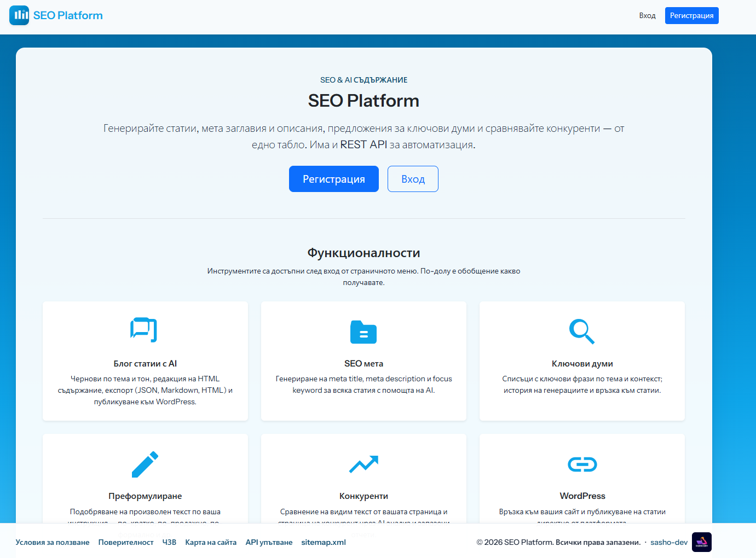Open the SEO Platform home link in header
The image size is (756, 558).
pos(56,15)
